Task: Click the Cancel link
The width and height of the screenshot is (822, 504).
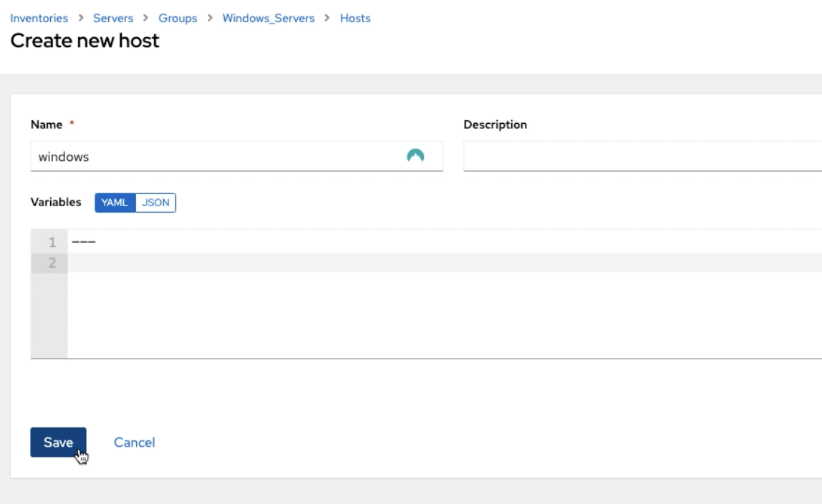Action: (x=134, y=442)
